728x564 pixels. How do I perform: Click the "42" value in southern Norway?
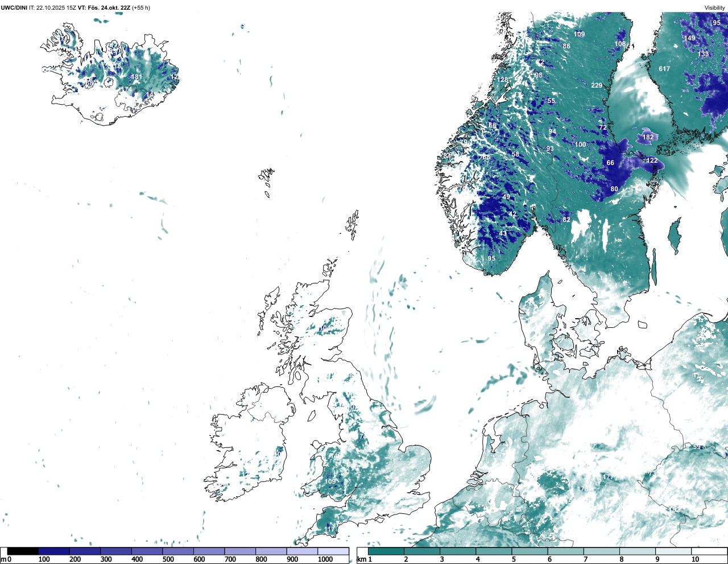(x=512, y=215)
